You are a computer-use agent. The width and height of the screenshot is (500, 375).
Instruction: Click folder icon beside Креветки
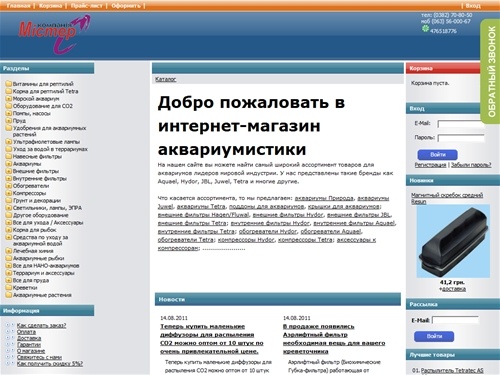pyautogui.click(x=8, y=287)
